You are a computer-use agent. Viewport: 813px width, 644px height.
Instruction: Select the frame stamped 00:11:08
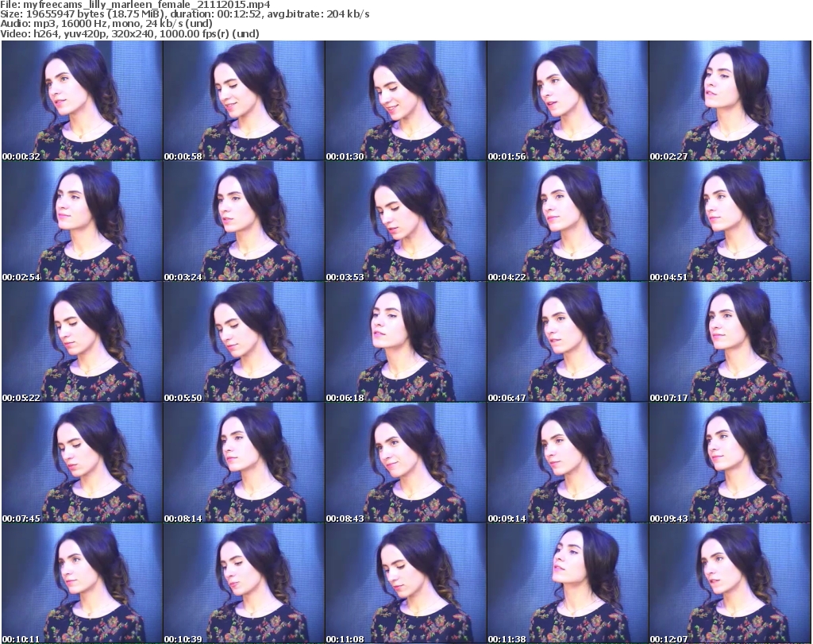pos(406,584)
